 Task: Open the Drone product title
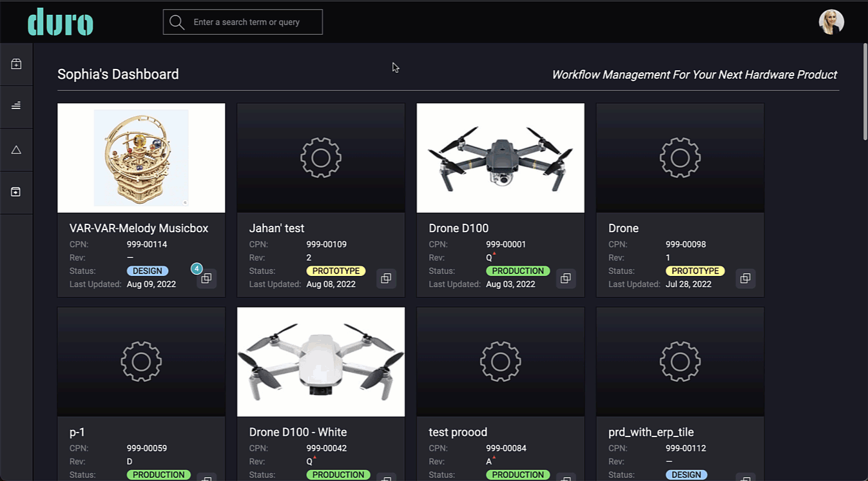[624, 228]
